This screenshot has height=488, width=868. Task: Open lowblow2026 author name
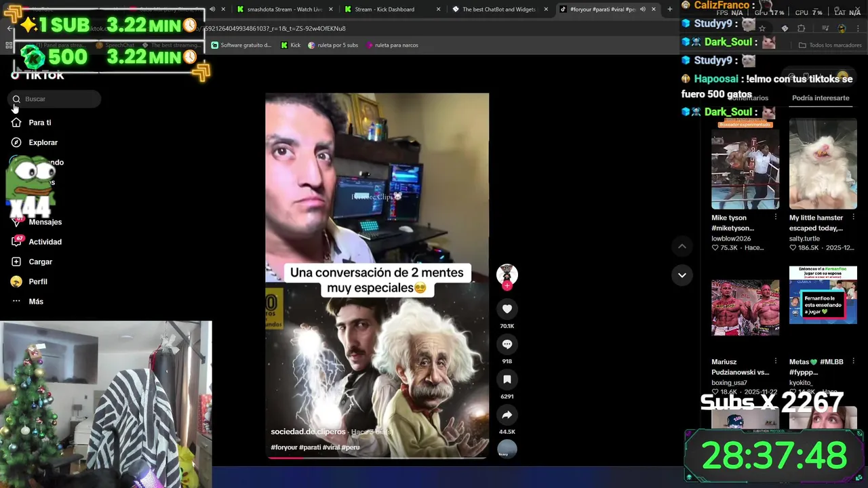point(731,239)
